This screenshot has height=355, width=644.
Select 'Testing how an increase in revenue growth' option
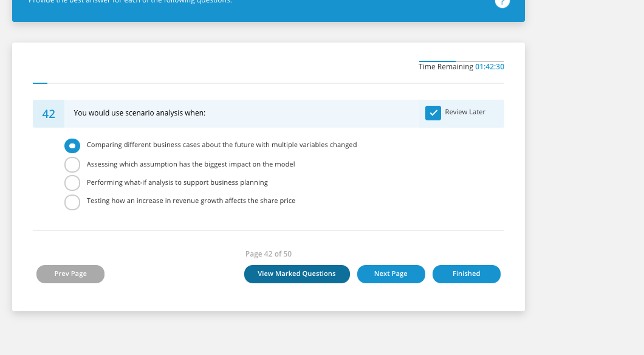pos(72,202)
